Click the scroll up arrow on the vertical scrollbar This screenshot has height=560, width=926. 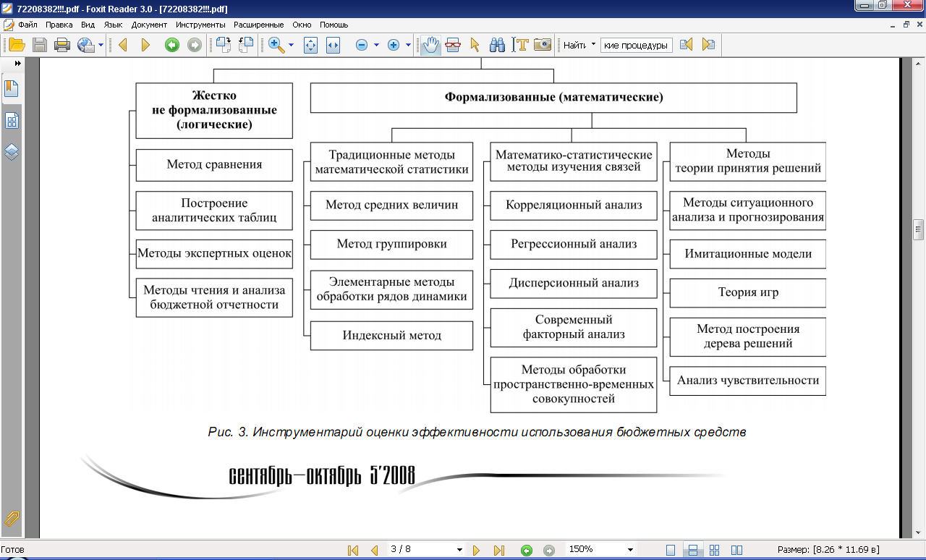(919, 63)
